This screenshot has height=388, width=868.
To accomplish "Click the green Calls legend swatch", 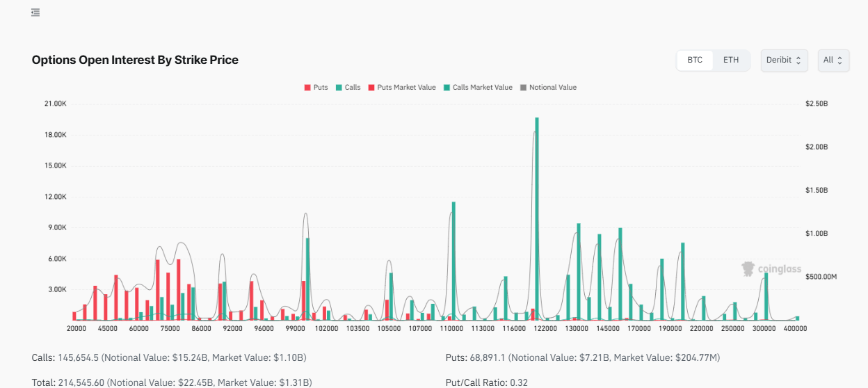I will (339, 88).
